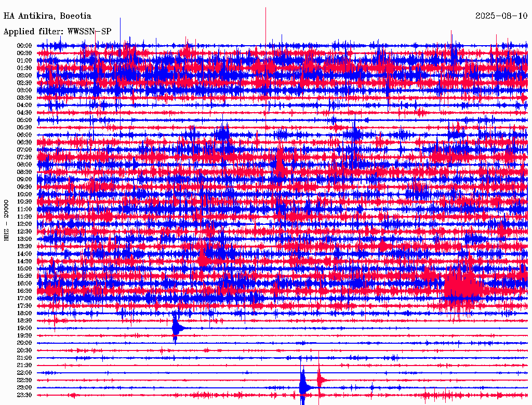This screenshot has width=532, height=405.
Task: Select the 19:30 time label
Action: (24, 335)
